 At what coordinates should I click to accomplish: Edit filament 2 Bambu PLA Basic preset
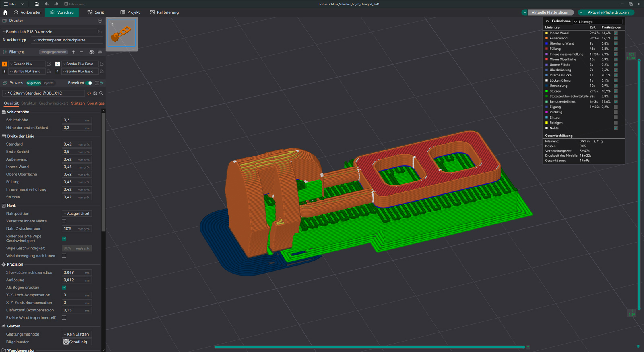(x=102, y=64)
